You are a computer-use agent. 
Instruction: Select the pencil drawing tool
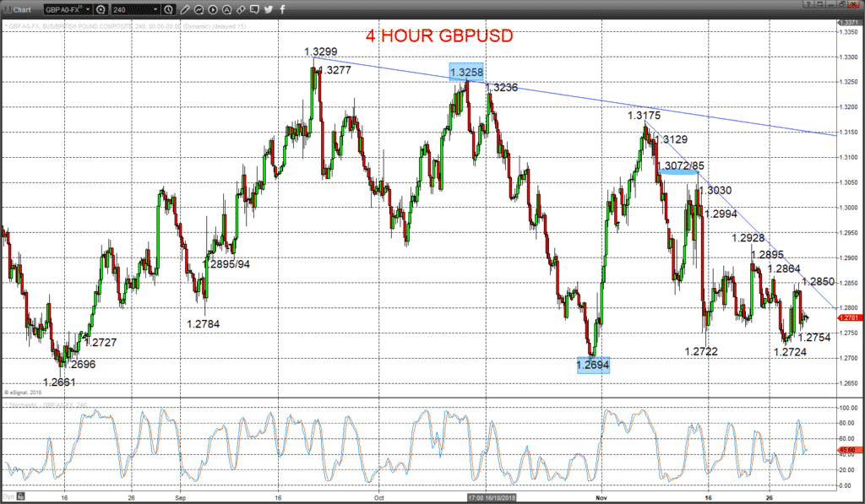click(x=185, y=10)
